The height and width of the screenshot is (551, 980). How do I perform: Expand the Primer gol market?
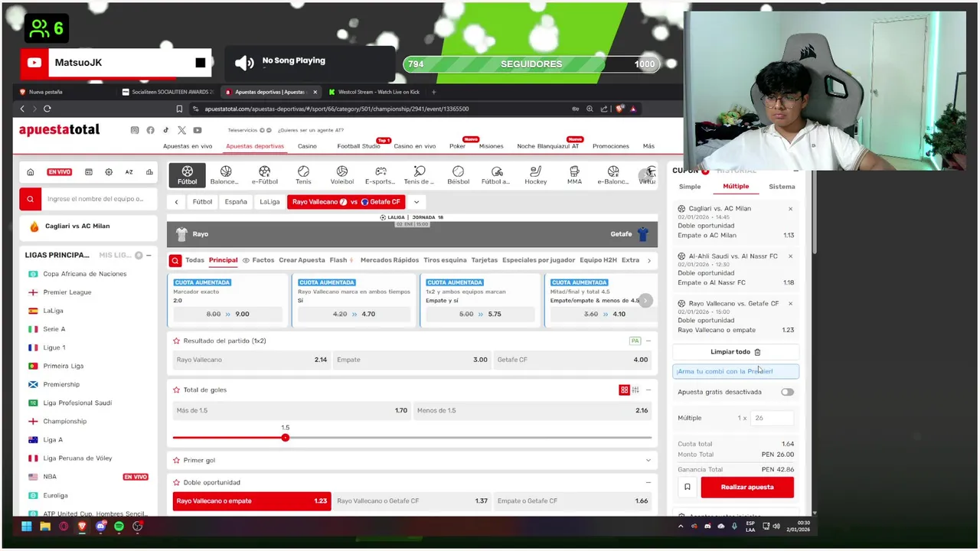[x=648, y=460]
